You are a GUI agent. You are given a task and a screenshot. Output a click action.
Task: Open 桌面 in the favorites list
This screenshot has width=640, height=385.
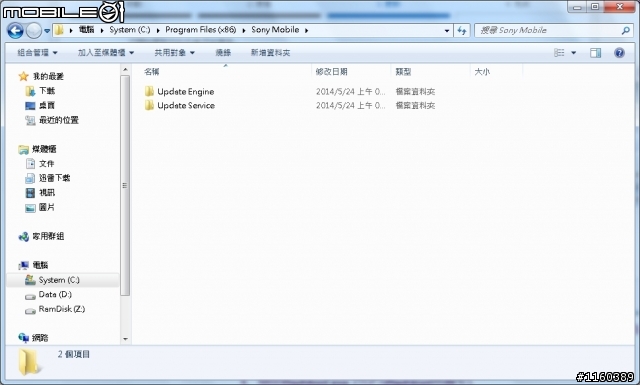tap(47, 105)
